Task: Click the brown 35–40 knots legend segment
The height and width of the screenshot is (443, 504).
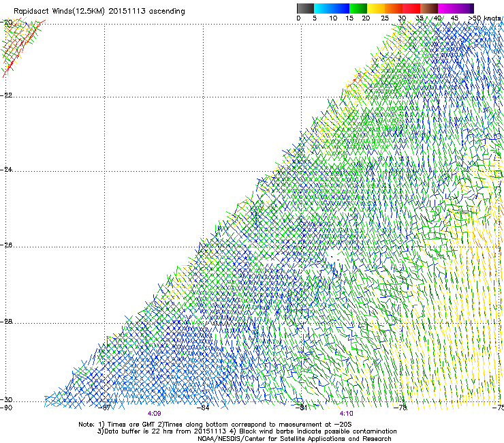Action: point(429,8)
